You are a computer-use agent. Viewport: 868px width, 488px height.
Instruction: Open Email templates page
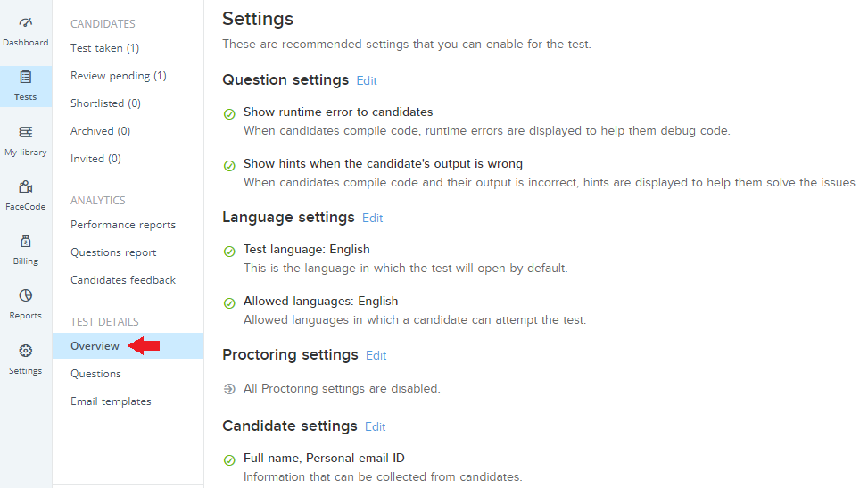click(111, 401)
